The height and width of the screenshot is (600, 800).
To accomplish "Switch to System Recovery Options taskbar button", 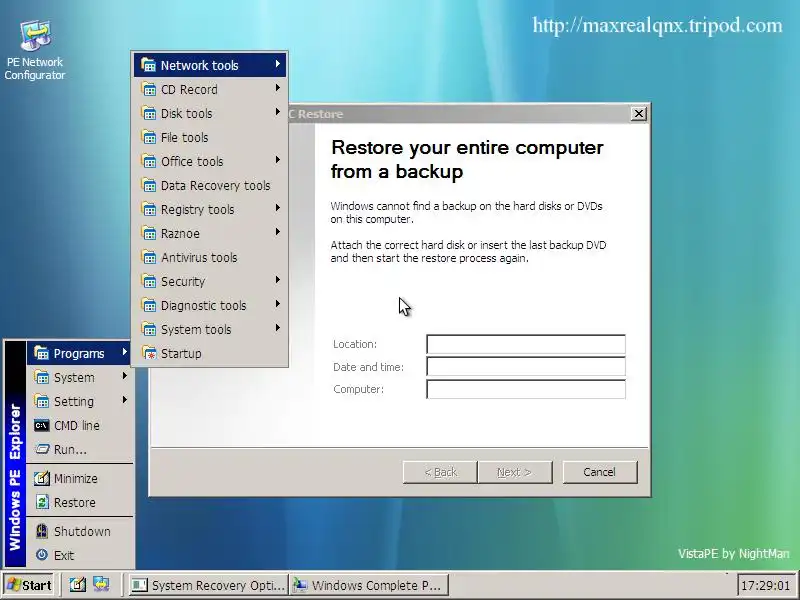I will (x=208, y=585).
